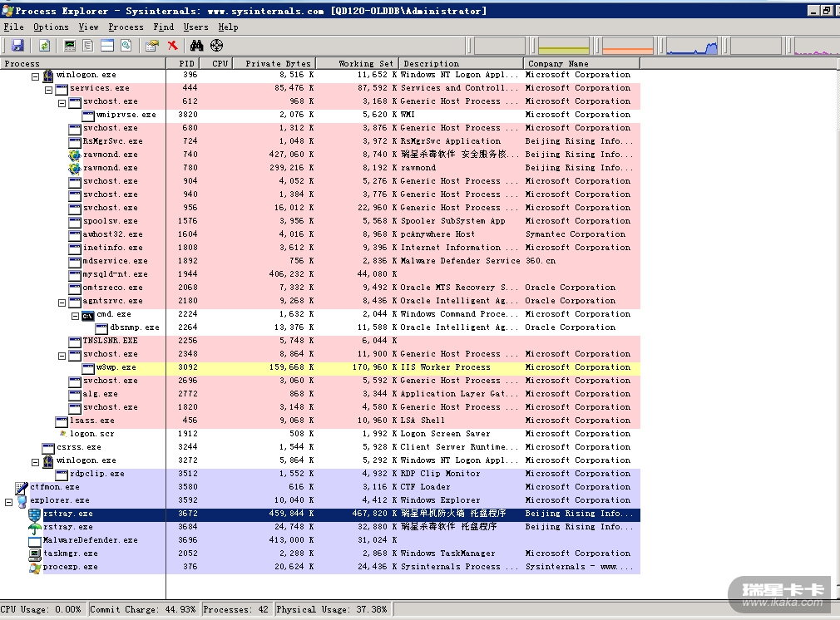This screenshot has width=840, height=620.
Task: Select the crosshair Find Window's Process icon
Action: pos(217,46)
